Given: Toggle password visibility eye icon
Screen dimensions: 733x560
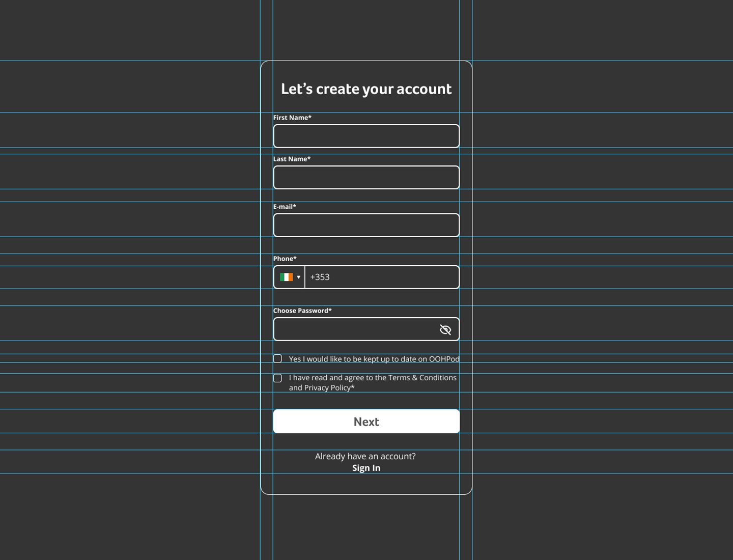Looking at the screenshot, I should pos(445,330).
